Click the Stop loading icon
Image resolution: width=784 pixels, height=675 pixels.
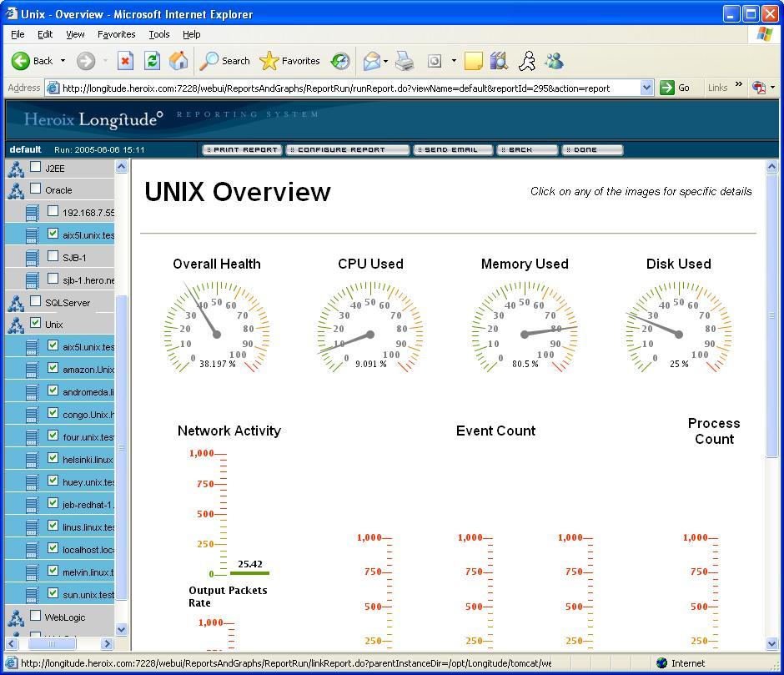pyautogui.click(x=125, y=61)
